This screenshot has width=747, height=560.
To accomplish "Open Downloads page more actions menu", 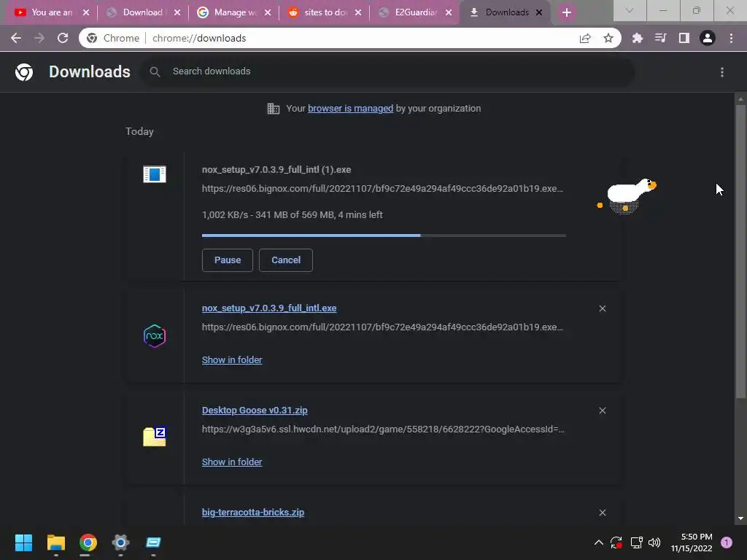I will point(721,72).
